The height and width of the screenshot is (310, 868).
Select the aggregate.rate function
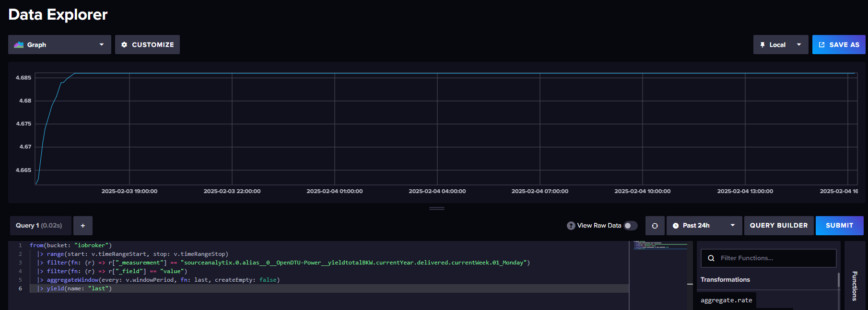coord(727,300)
